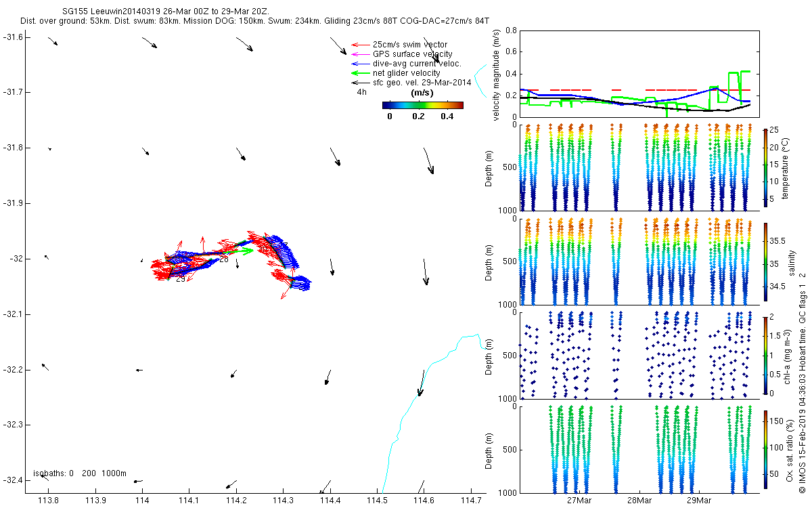Click the 'Dist. over ground: 53km' summary line

click(x=255, y=22)
